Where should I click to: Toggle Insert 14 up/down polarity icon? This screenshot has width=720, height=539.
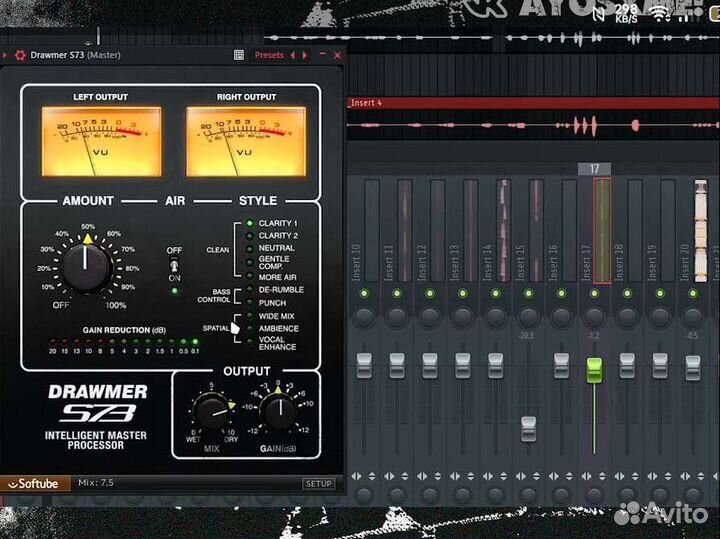pos(503,477)
